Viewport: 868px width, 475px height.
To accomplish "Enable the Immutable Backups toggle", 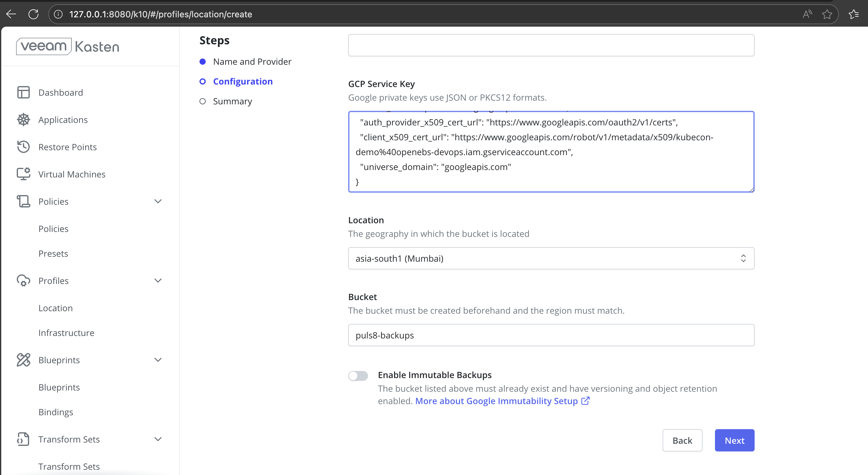I will click(x=358, y=376).
